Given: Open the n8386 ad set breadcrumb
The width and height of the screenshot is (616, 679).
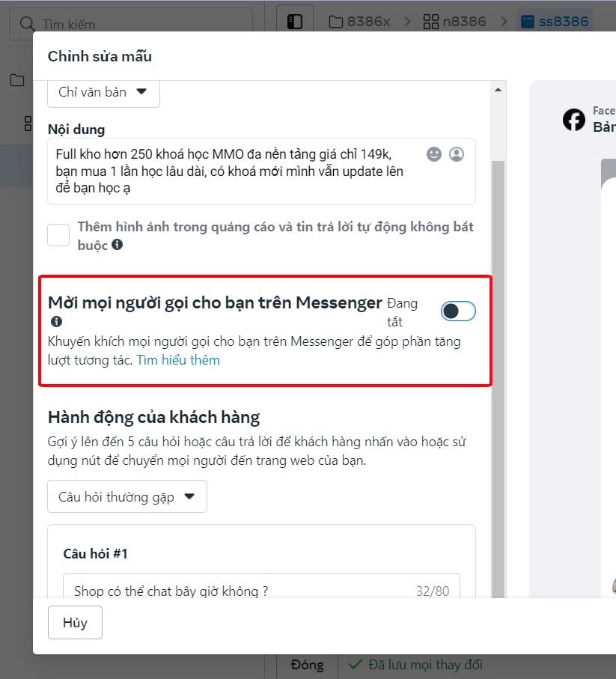Looking at the screenshot, I should 454,22.
